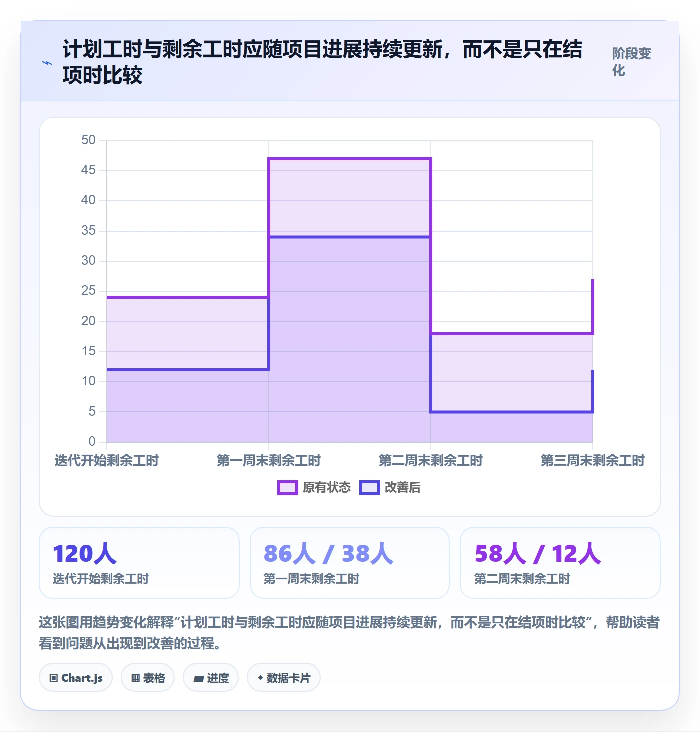Viewport: 700px width, 732px height.
Task: Select the 数据卡片 tag chip
Action: pos(284,678)
